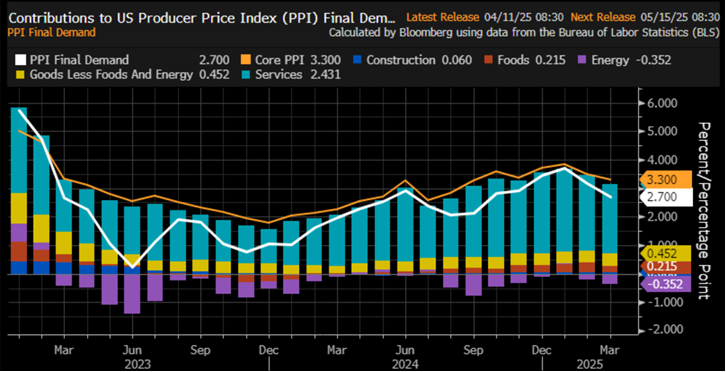Viewport: 726px width, 372px height.
Task: Select the chart title Contributions to US Producer Price Index
Action: (202, 19)
